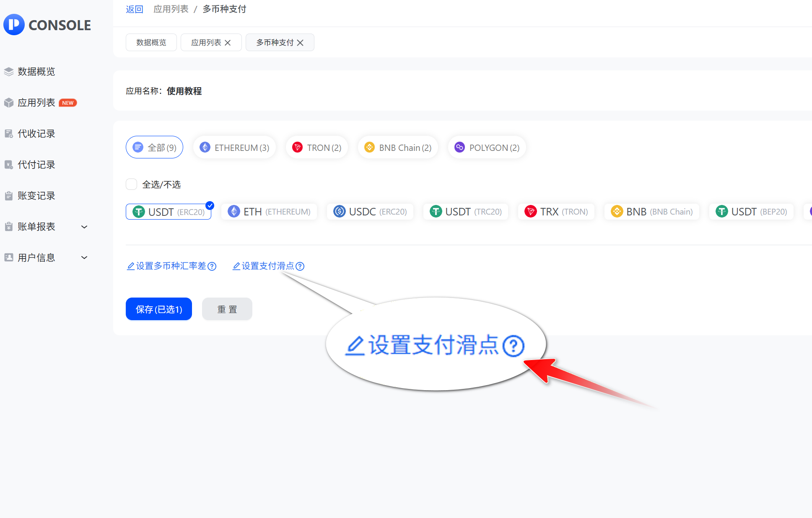This screenshot has height=518, width=812.
Task: Click help icon next to 设置多币种汇率差
Action: [212, 266]
